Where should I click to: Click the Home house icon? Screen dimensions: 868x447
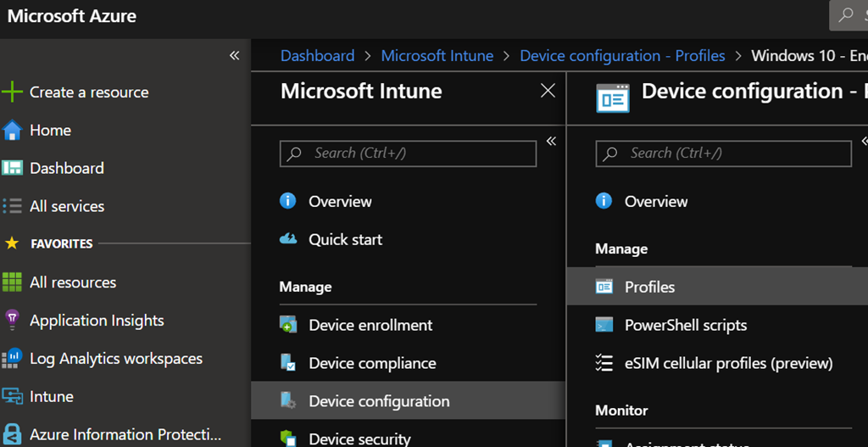click(x=12, y=131)
